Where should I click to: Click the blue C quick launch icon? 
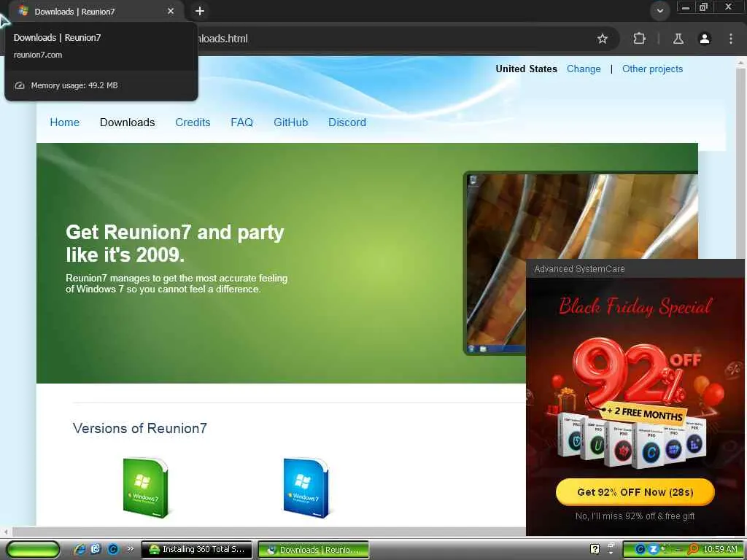click(113, 550)
